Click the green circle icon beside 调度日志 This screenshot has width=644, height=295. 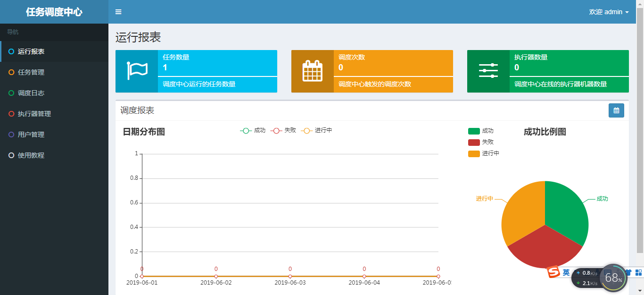tap(11, 93)
